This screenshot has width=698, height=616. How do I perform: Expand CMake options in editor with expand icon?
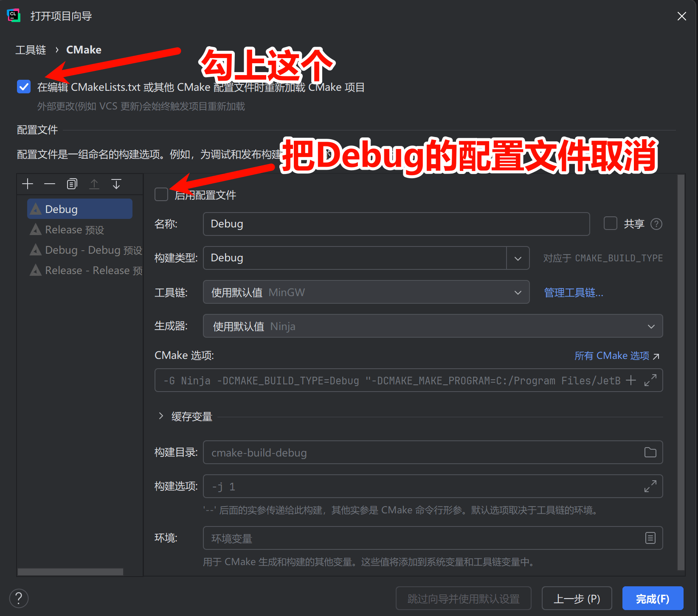[650, 380]
